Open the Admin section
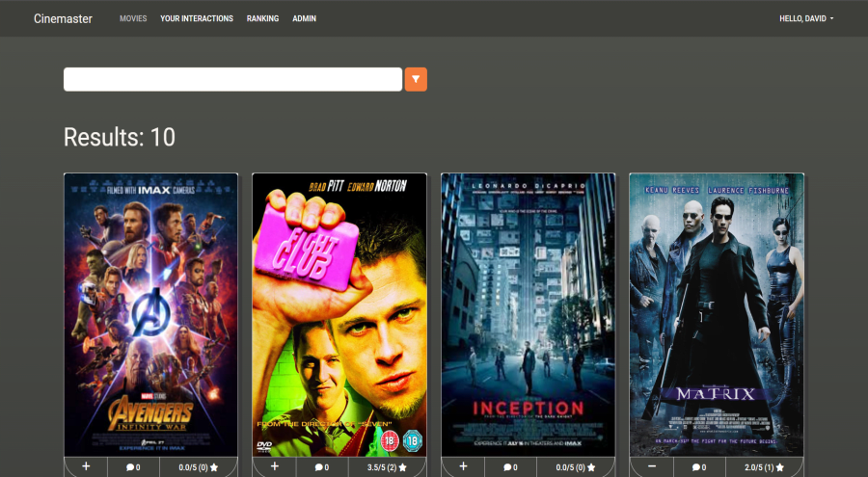Viewport: 868px width, 477px height. click(304, 18)
